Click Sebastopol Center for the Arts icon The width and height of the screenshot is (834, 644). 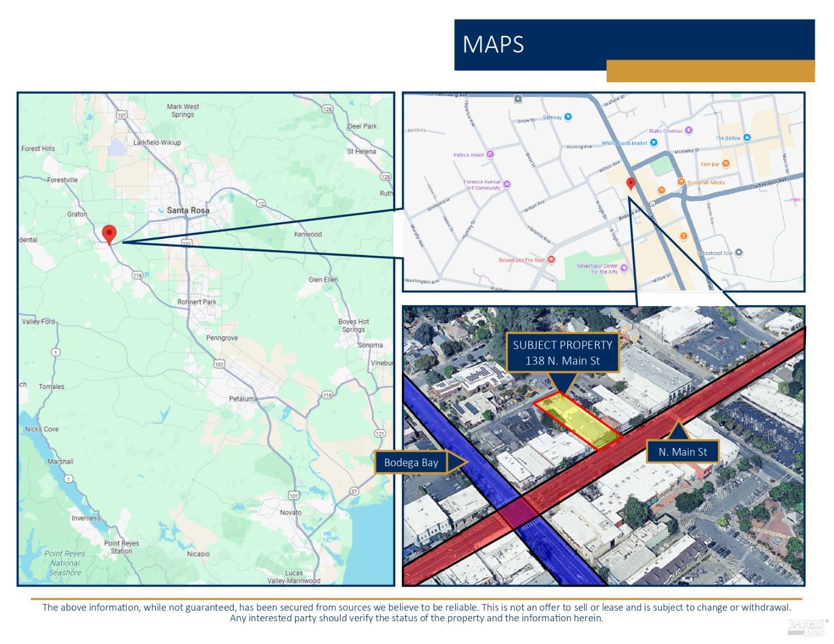pos(624,268)
